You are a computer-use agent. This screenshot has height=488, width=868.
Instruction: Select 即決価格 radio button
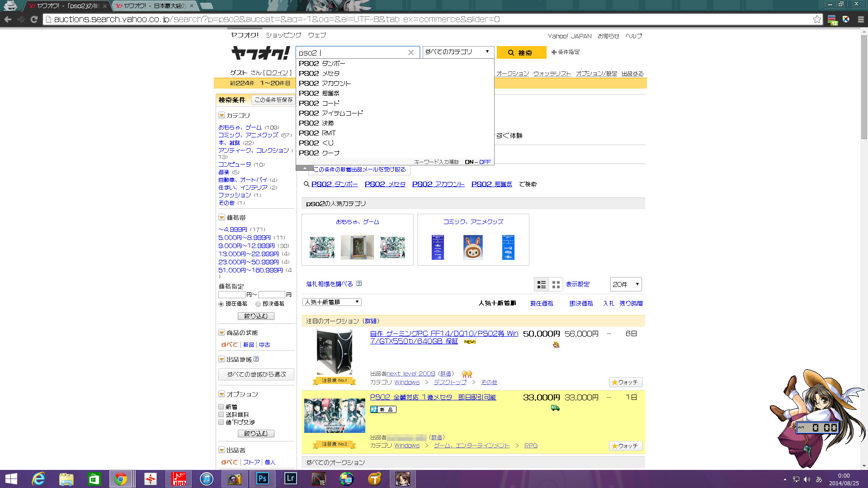pos(258,304)
